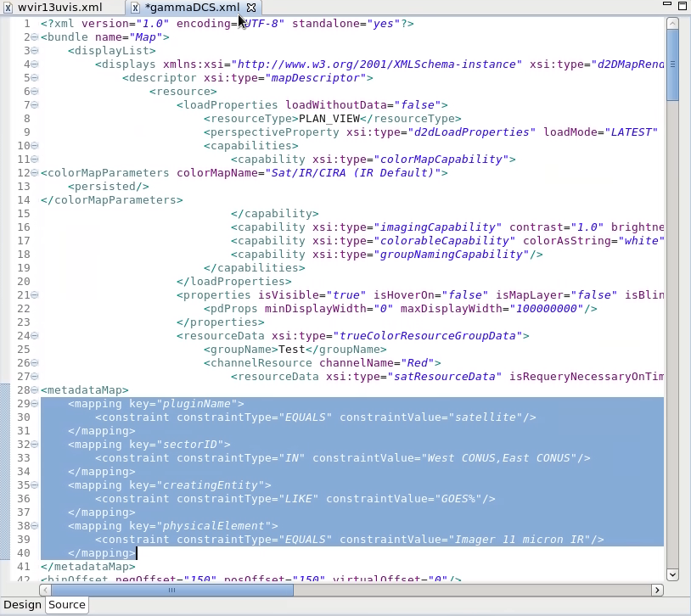The height and width of the screenshot is (616, 691).
Task: Collapse the sectorID mapping on line 32
Action: [34, 445]
